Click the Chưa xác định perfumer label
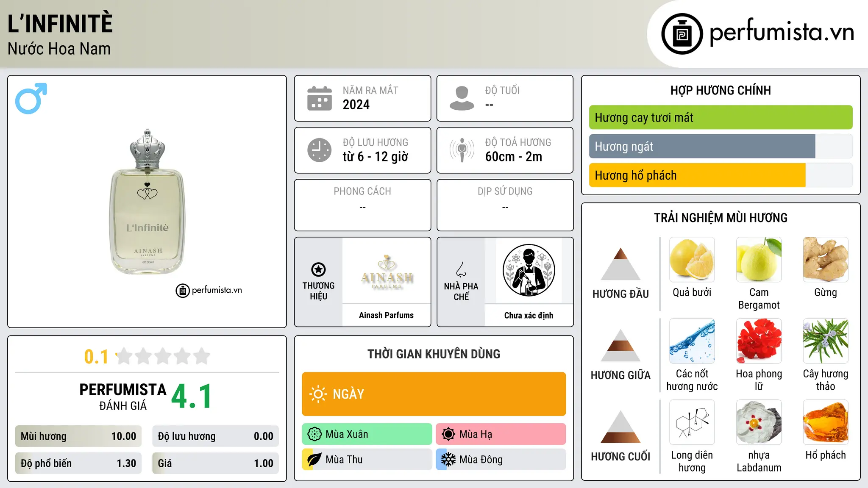The width and height of the screenshot is (868, 488). point(529,315)
